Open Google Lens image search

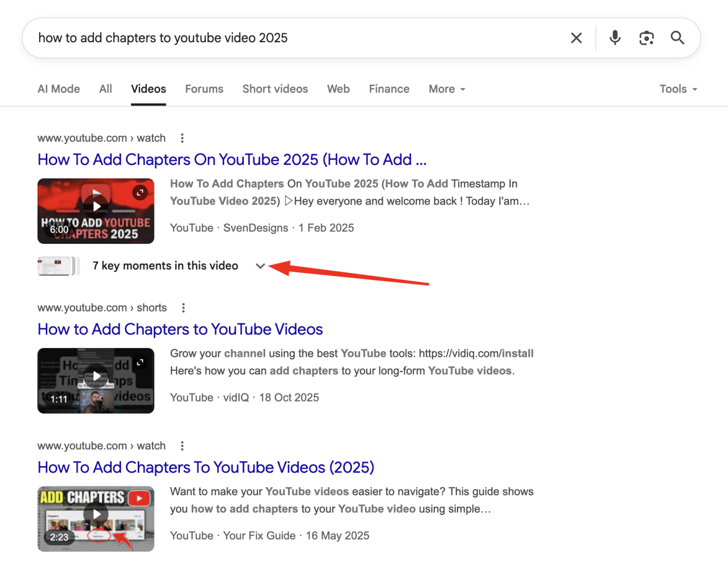coord(646,37)
